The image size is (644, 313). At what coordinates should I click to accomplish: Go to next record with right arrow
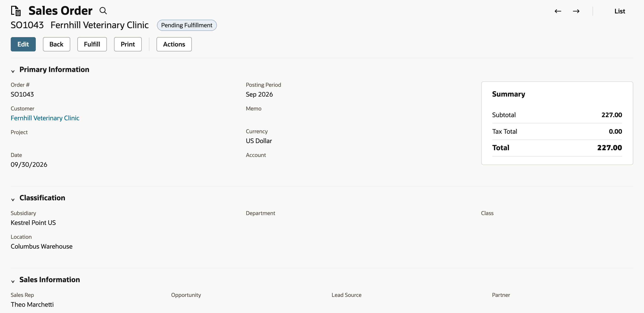(576, 11)
